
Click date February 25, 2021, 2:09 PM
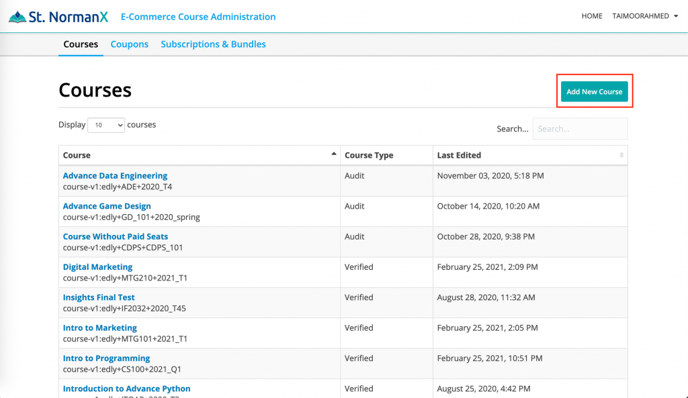point(487,267)
